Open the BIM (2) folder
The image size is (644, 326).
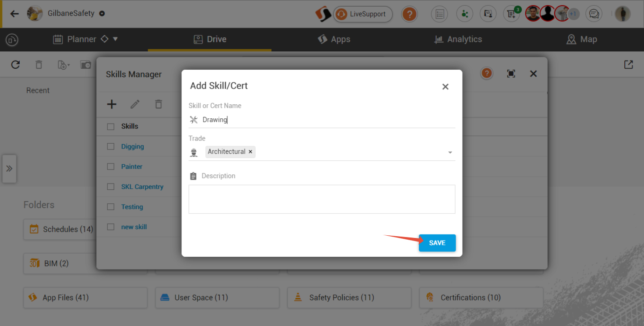[x=60, y=263]
